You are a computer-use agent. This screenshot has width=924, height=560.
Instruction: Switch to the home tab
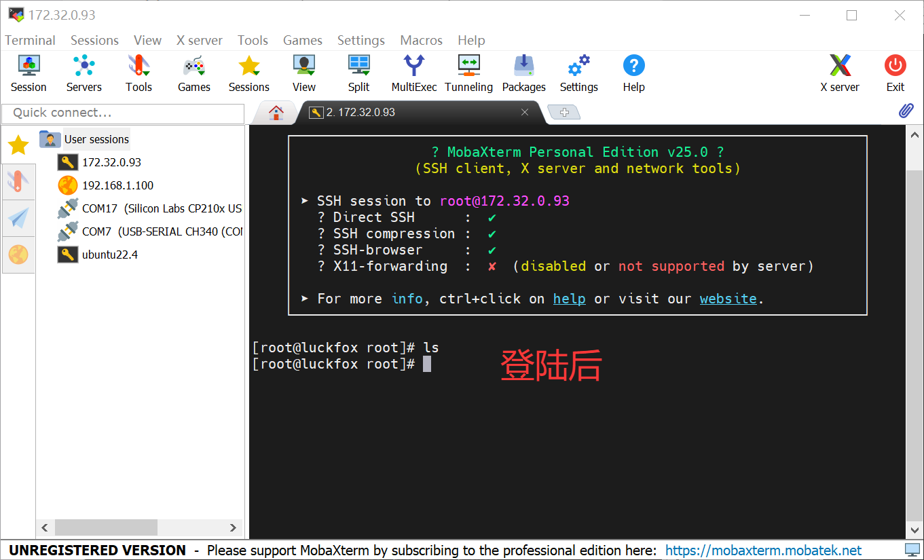click(x=275, y=112)
